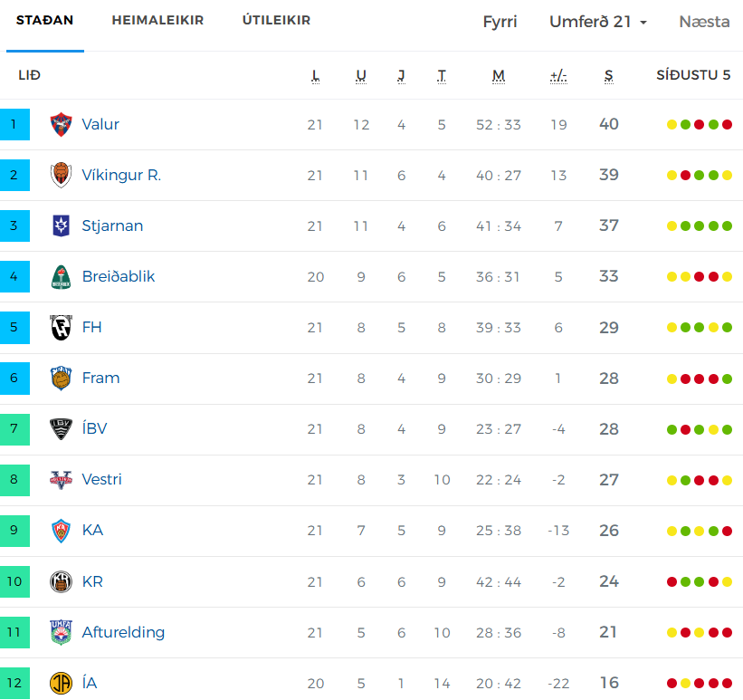
Task: Click the KA team name link
Action: [92, 531]
